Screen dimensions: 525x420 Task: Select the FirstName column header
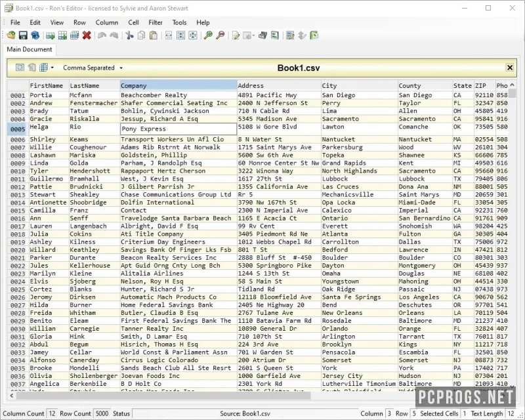[49, 85]
